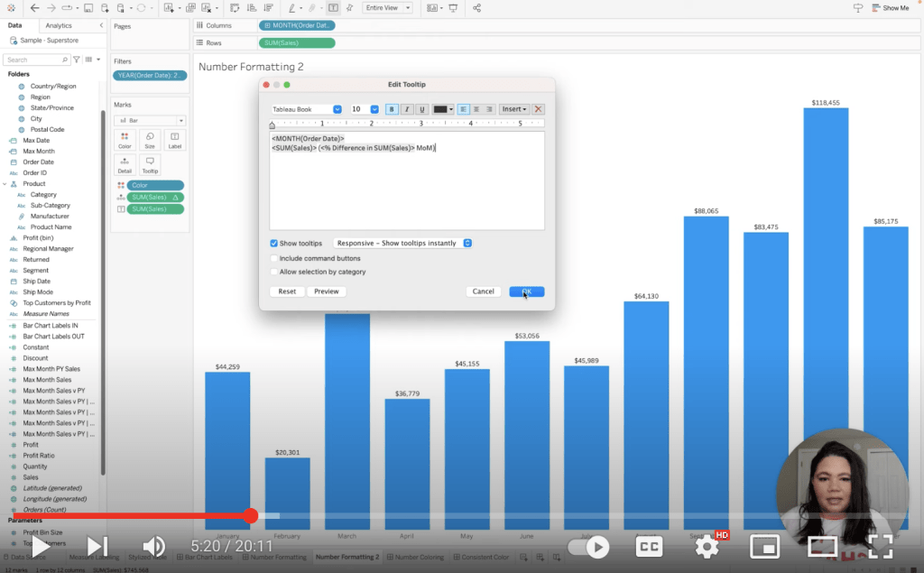This screenshot has width=924, height=573.
Task: Open the Show Me panel
Action: [x=890, y=8]
